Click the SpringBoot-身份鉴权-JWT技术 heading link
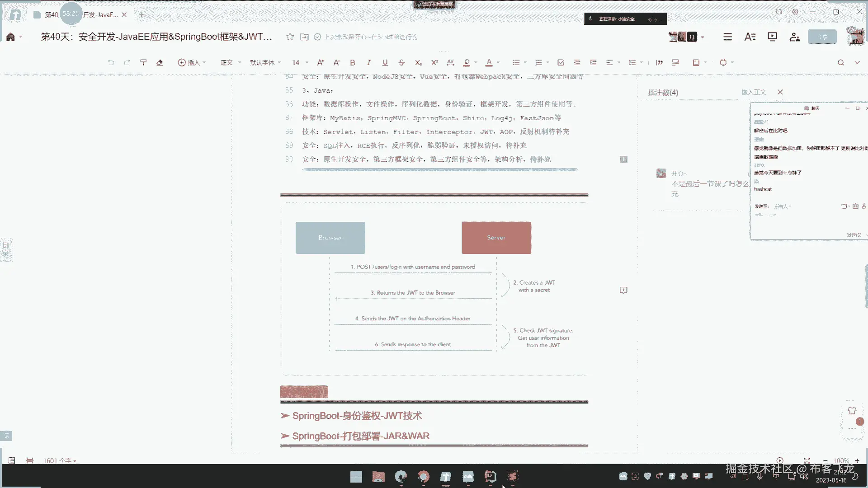This screenshot has height=488, width=868. [357, 416]
